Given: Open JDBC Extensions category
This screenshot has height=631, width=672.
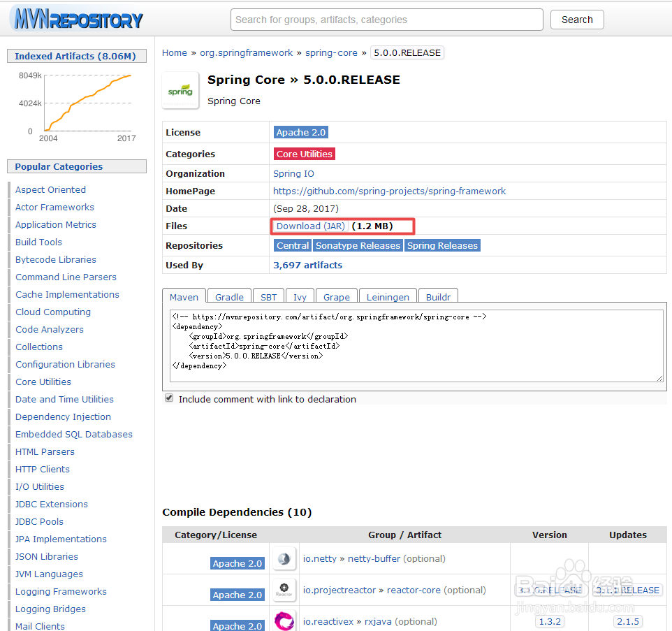Looking at the screenshot, I should pyautogui.click(x=52, y=505).
